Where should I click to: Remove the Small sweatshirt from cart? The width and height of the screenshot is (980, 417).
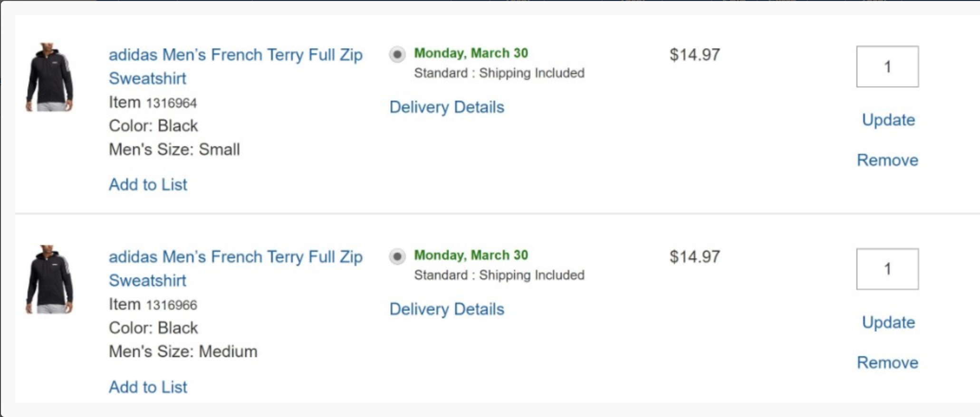[x=887, y=160]
